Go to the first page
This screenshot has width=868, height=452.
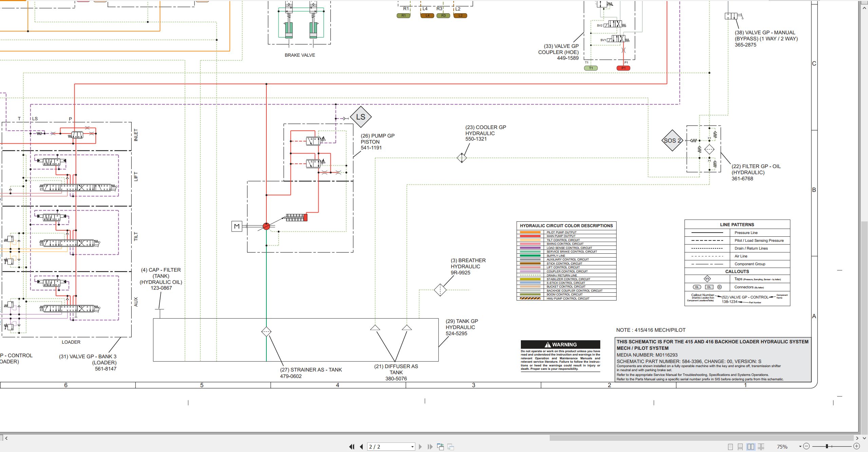coord(352,447)
